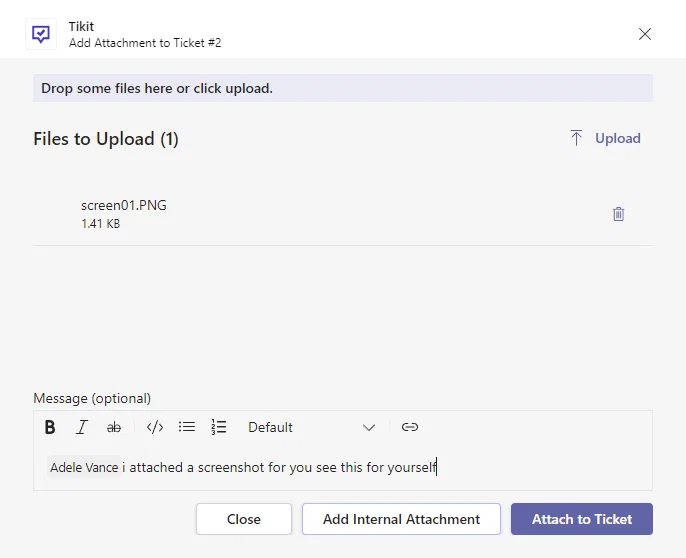Click the Close button
The height and width of the screenshot is (558, 686).
pyautogui.click(x=244, y=519)
